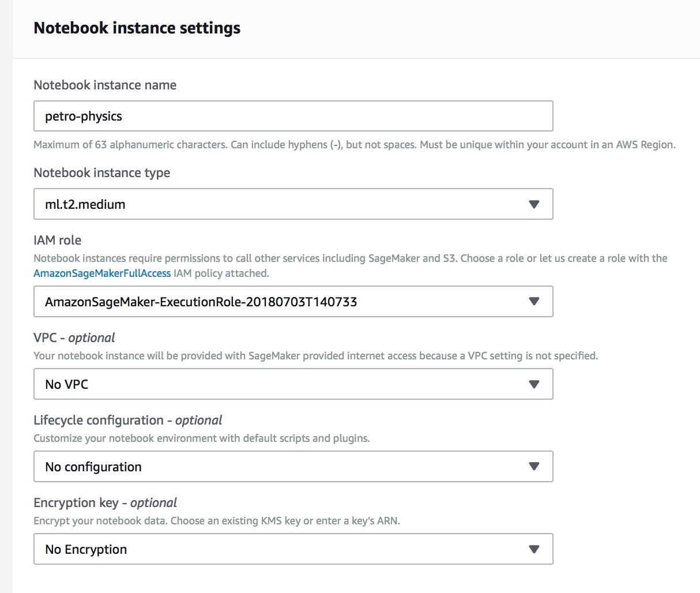
Task: Select the petro-physics text in name field
Action: [84, 116]
